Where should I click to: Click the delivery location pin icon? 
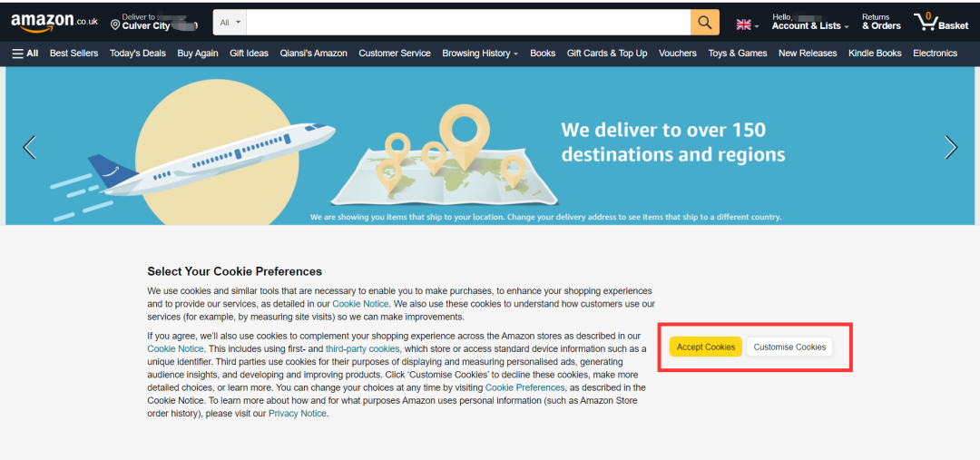pos(115,25)
